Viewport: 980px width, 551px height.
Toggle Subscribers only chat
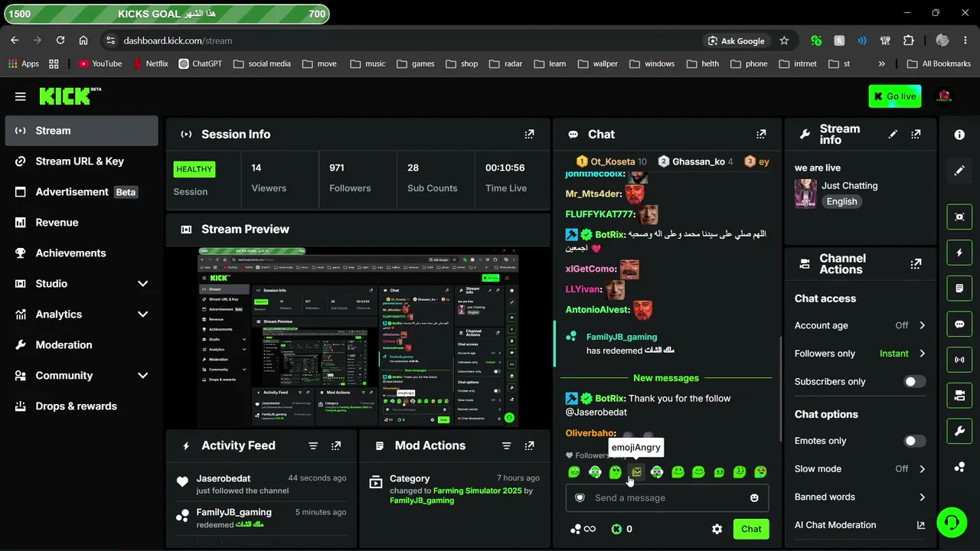(914, 382)
